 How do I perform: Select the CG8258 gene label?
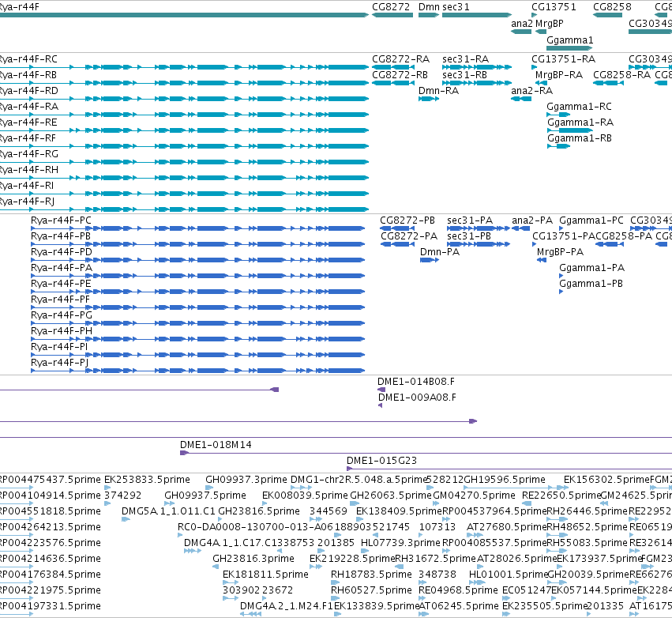612,7
